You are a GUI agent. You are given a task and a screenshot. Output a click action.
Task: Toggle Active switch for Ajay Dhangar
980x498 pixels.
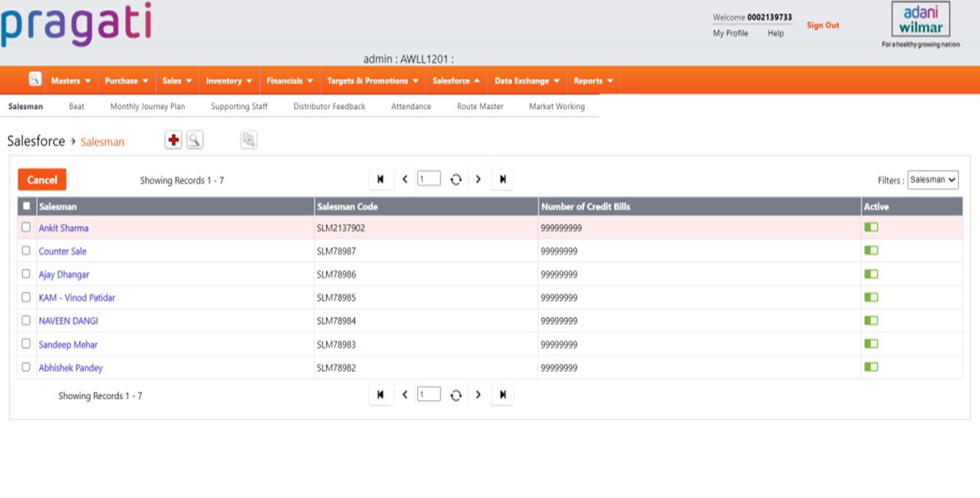871,274
